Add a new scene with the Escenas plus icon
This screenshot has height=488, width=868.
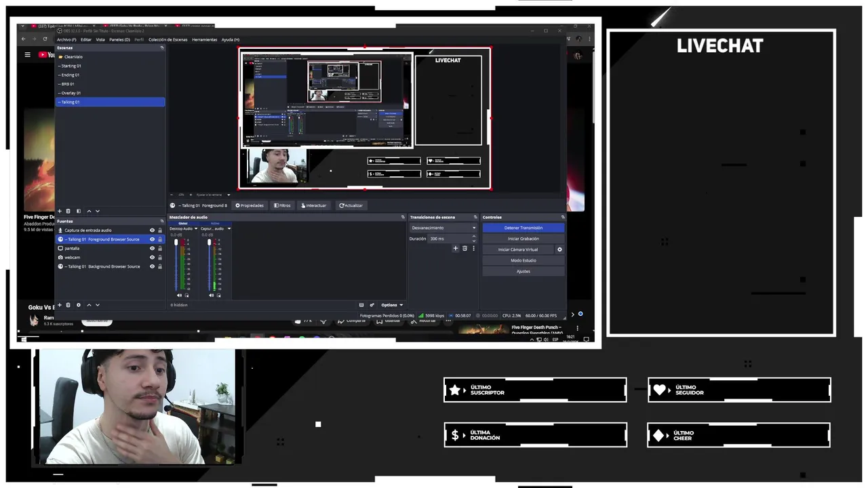pyautogui.click(x=59, y=211)
